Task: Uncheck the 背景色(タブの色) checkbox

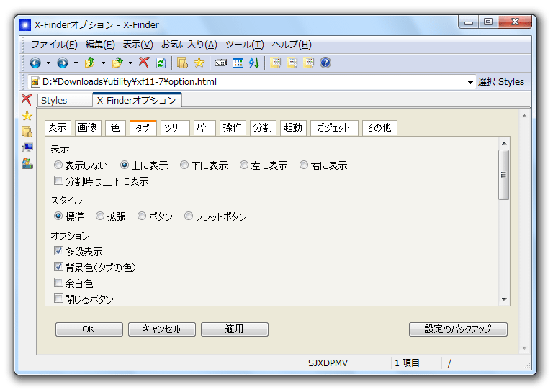Action: coord(58,267)
